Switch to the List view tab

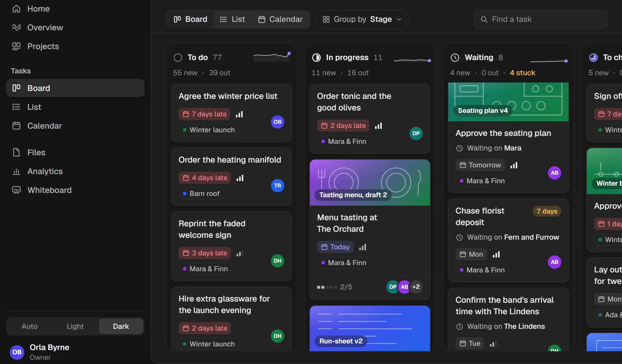tap(232, 19)
